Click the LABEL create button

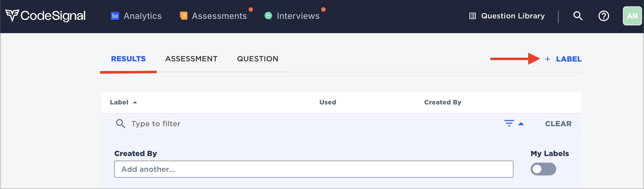(569, 59)
